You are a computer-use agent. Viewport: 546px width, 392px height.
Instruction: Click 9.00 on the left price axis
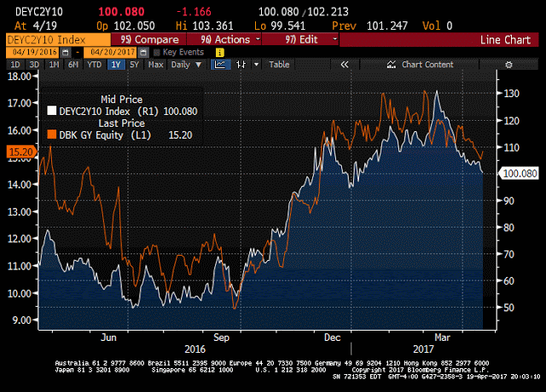pos(22,320)
